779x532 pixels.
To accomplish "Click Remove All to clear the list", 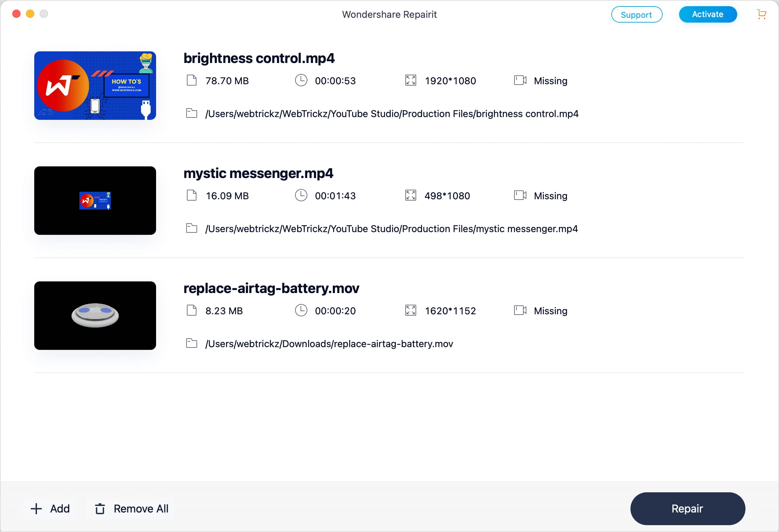I will click(x=131, y=509).
